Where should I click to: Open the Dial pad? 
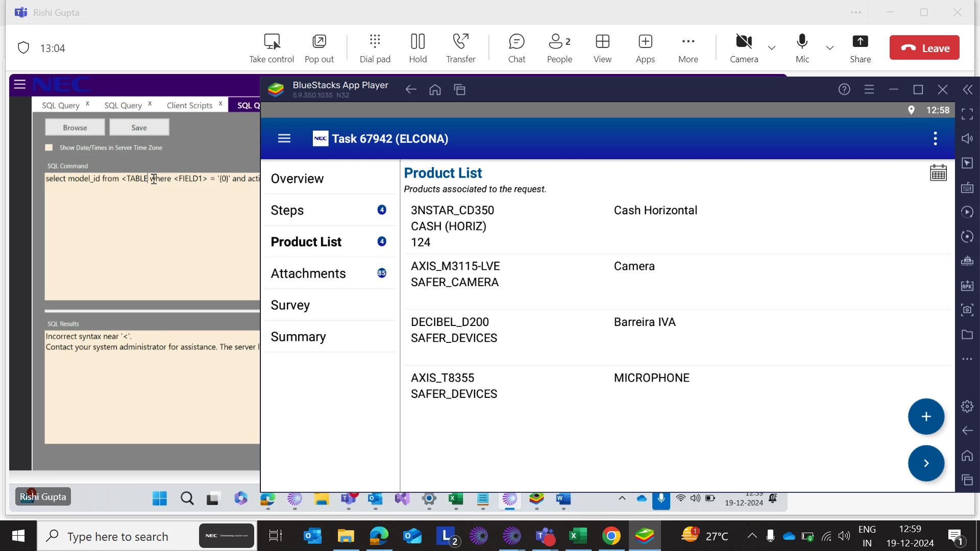coord(375,48)
